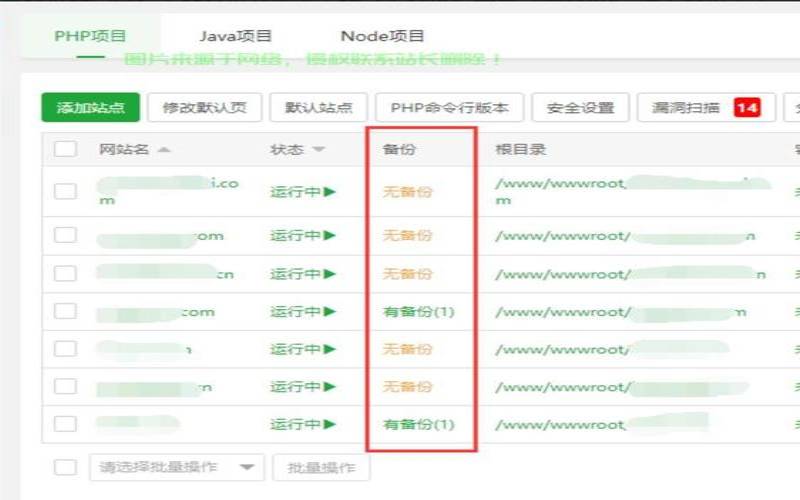Click the 安全设置 button
This screenshot has height=500, width=800.
tap(580, 107)
